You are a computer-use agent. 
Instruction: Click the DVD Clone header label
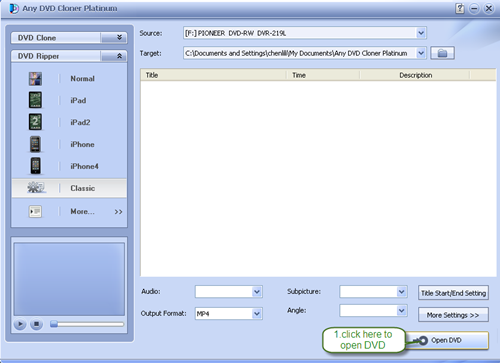pyautogui.click(x=37, y=38)
